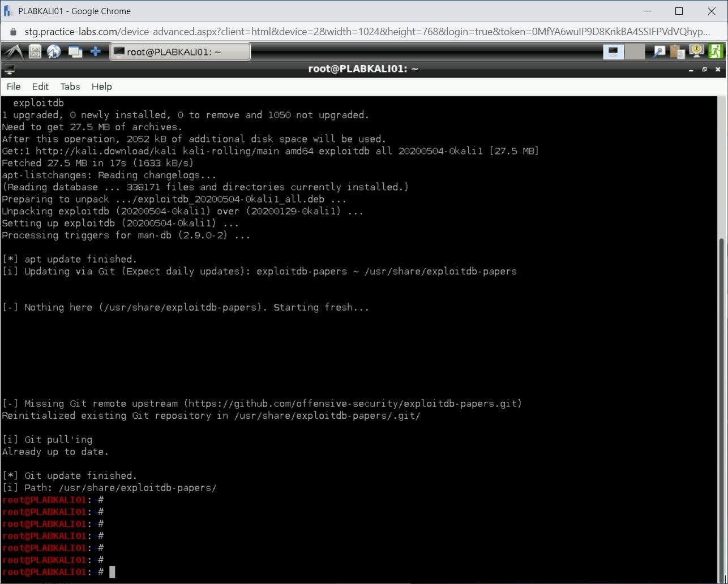Click the power manager monitor icon
The height and width of the screenshot is (584, 728).
click(x=696, y=52)
